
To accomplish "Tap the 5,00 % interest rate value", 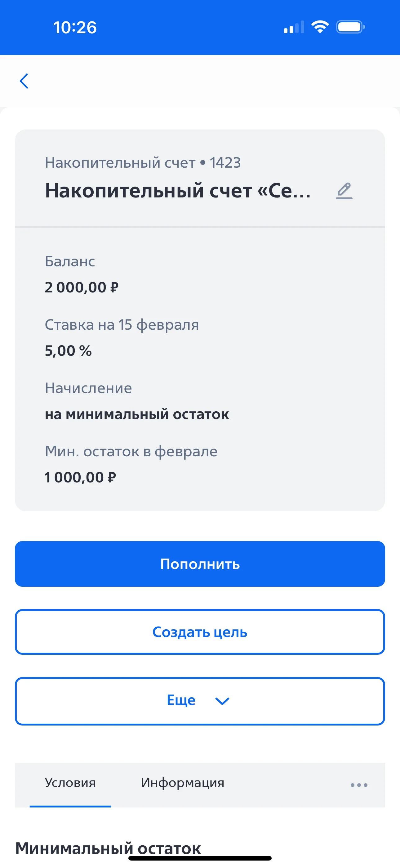I will [68, 351].
